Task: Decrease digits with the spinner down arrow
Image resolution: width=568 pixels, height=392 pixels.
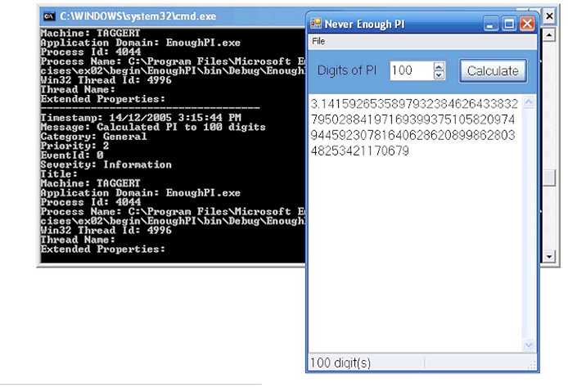Action: (439, 75)
